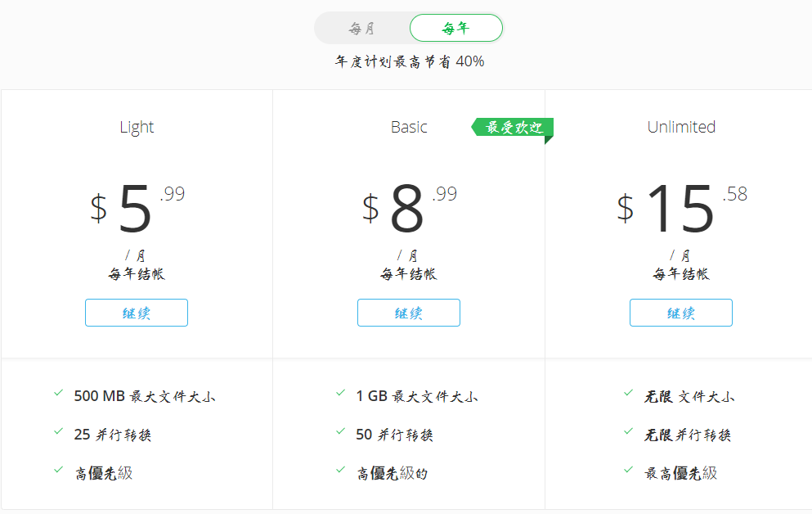The height and width of the screenshot is (514, 812).
Task: Select the Unlimited plan heading
Action: click(681, 127)
